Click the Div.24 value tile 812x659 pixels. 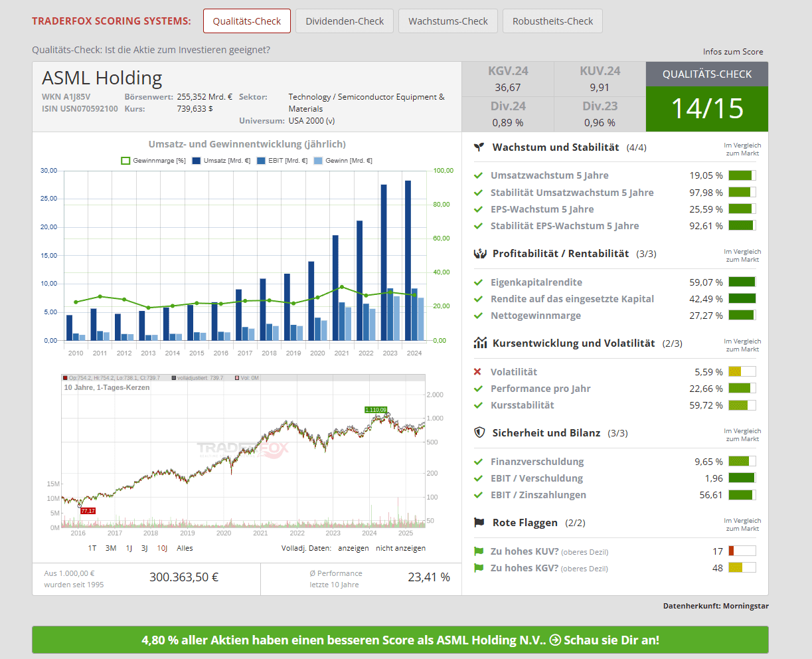coord(508,114)
